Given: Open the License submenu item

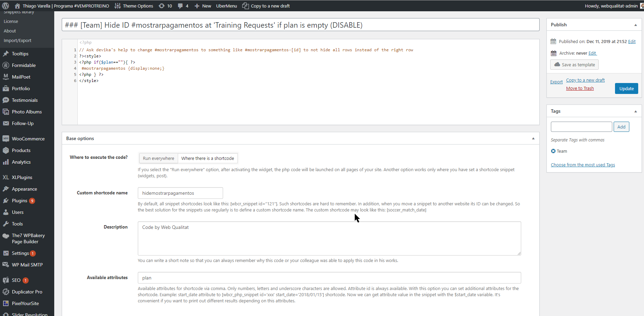Looking at the screenshot, I should tap(11, 21).
